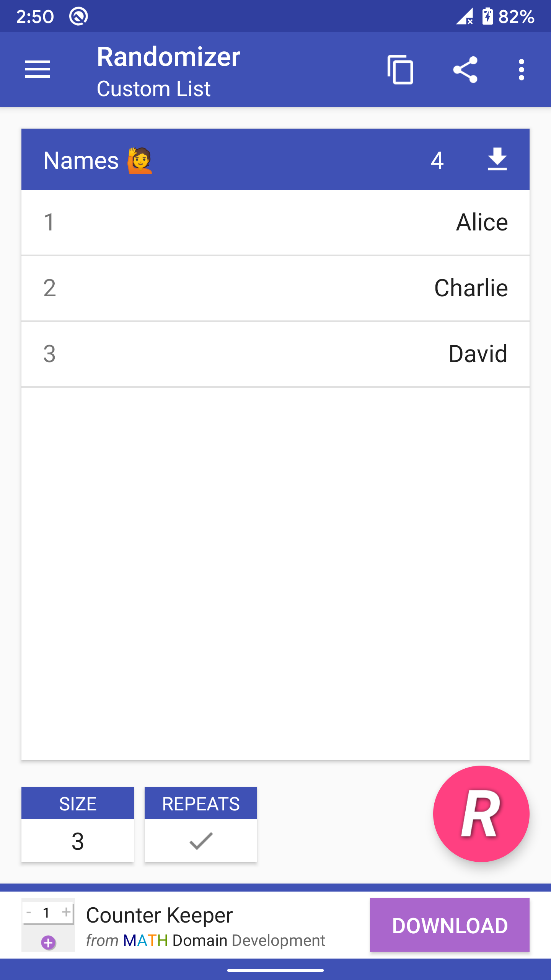Screen dimensions: 551x980
Task: Tap the download arrow in Names header
Action: pos(497,159)
